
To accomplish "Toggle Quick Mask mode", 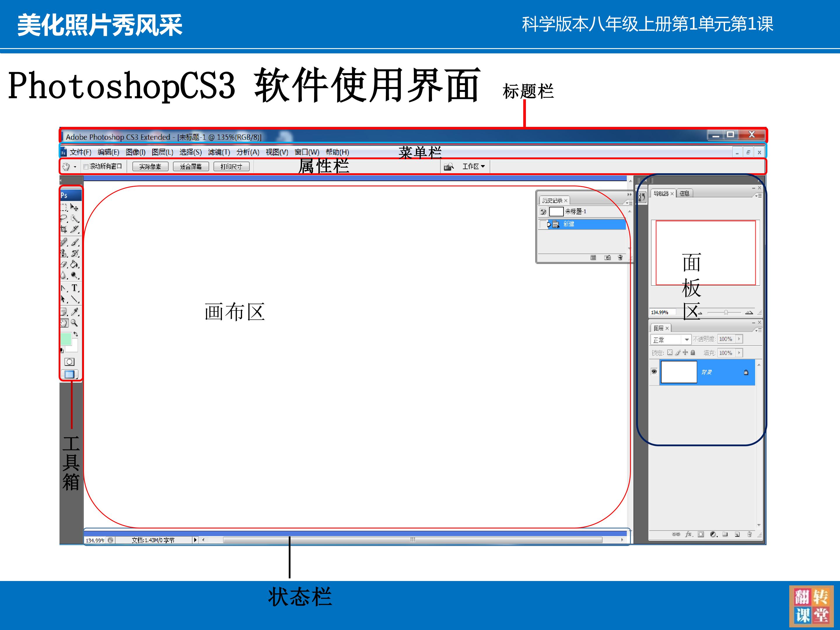I will (69, 361).
